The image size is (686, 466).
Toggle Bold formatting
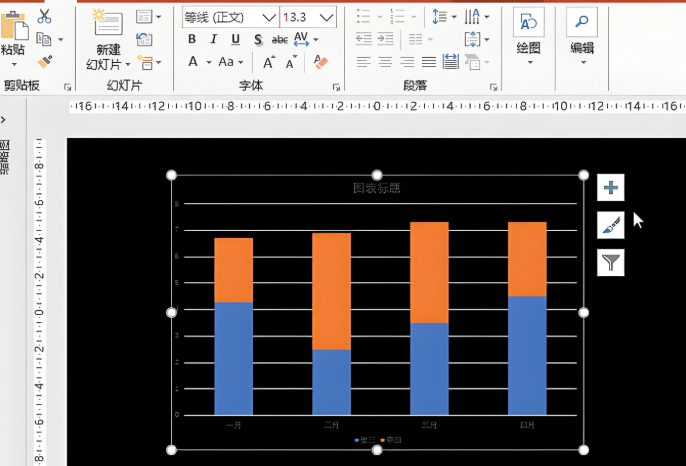192,39
